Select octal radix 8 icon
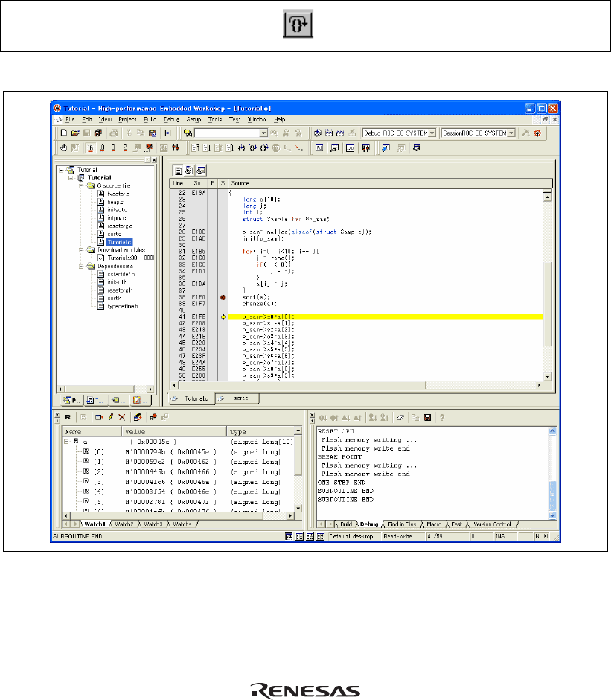This screenshot has height=700, width=611. (113, 147)
